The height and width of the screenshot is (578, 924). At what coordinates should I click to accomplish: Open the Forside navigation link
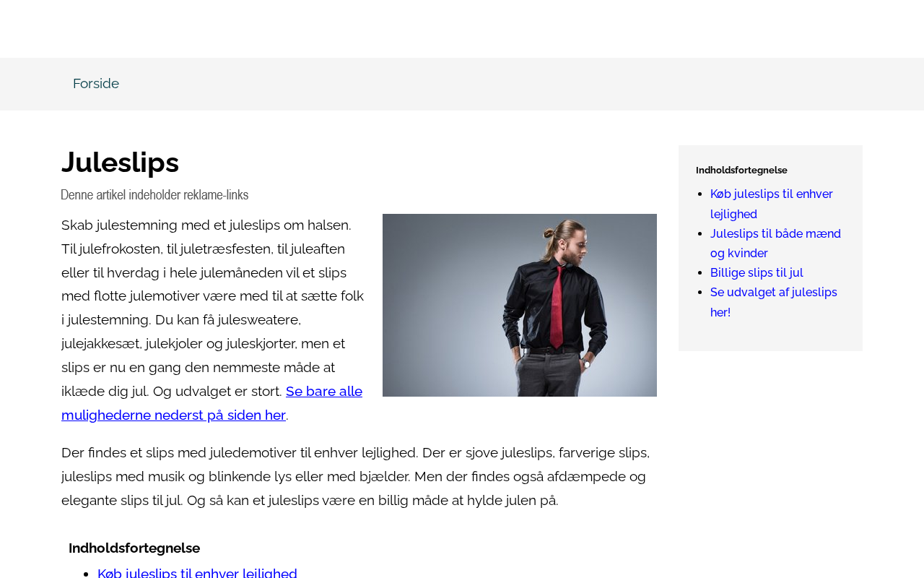(96, 84)
